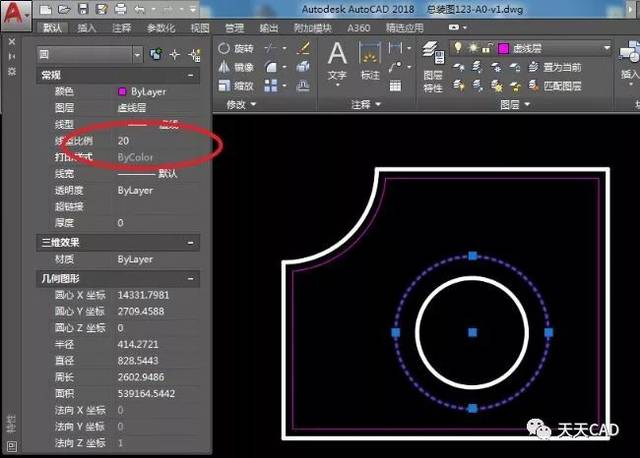Open the Trim tool dropdown arrow
The width and height of the screenshot is (640, 458).
click(x=284, y=48)
